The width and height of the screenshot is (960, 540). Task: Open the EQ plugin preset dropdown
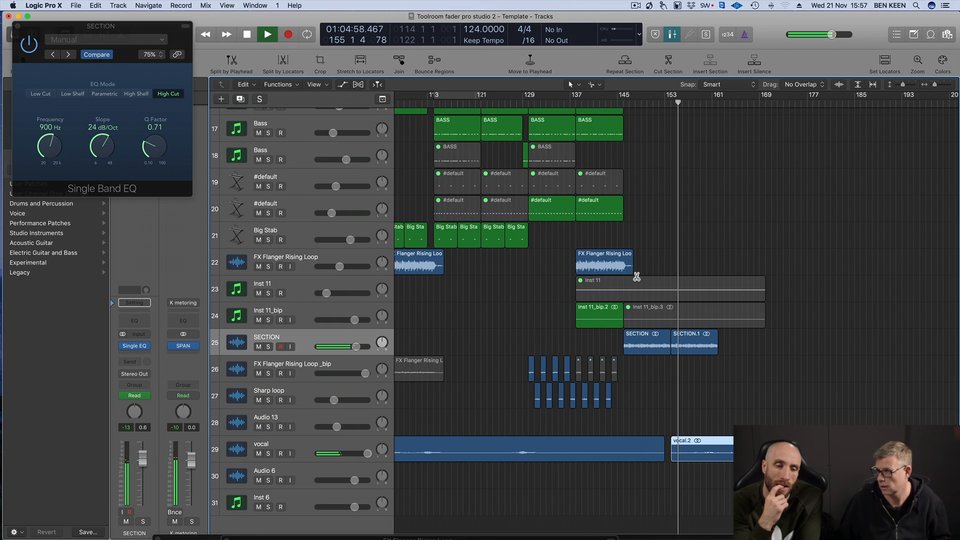[107, 39]
